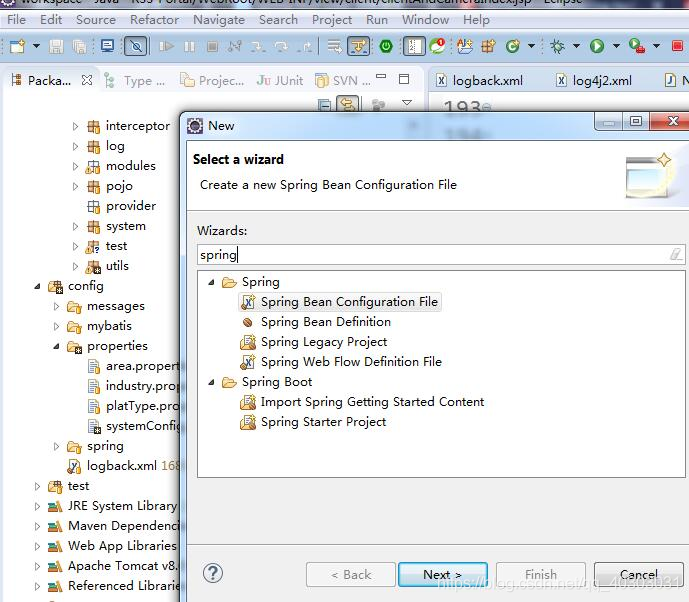Click the Save icon in toolbar
689x602 pixels.
tap(56, 46)
